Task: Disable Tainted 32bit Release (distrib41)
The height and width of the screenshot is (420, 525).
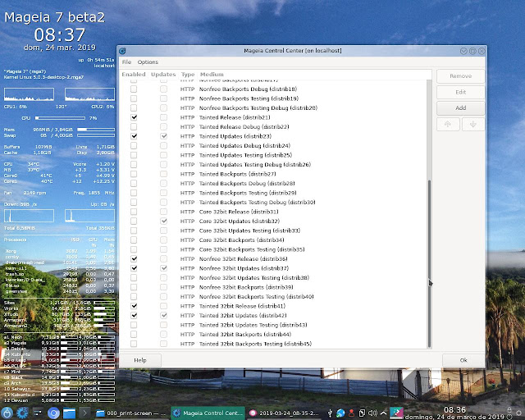Action: [x=134, y=306]
